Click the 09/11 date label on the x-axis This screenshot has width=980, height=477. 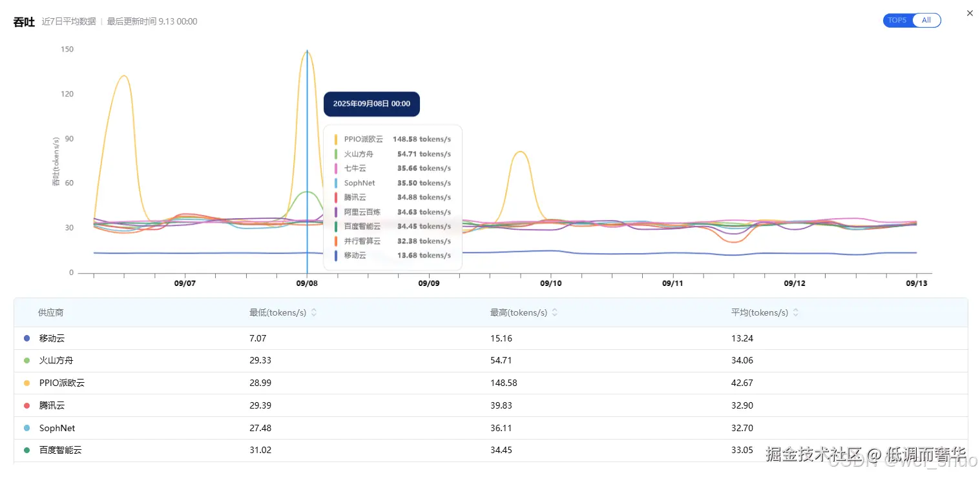[672, 283]
